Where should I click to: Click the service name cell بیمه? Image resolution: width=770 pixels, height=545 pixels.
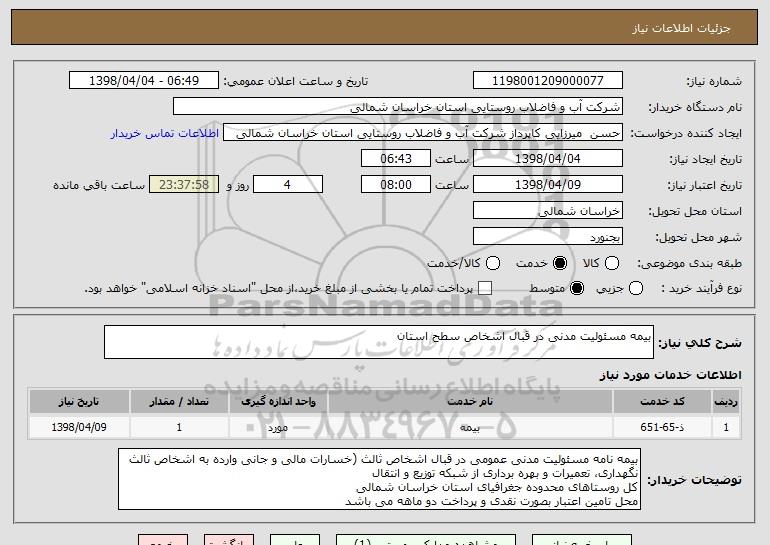point(470,427)
